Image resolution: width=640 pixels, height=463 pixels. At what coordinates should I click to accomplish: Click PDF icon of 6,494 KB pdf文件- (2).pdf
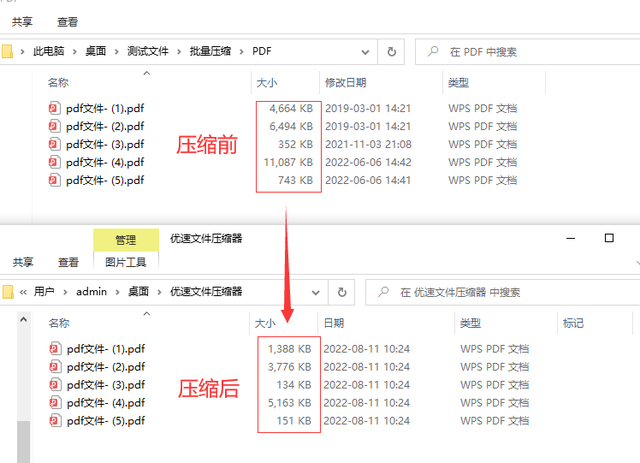(54, 126)
